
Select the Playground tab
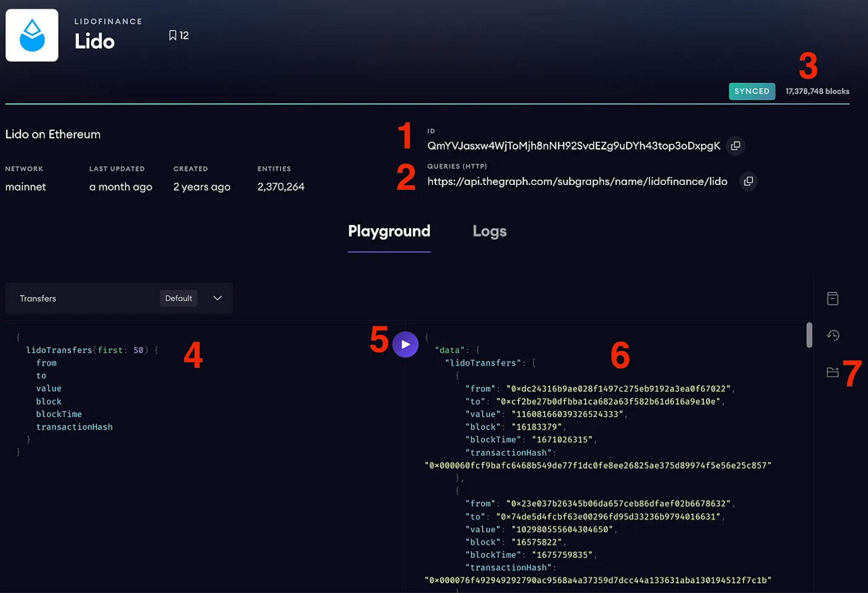(x=389, y=232)
